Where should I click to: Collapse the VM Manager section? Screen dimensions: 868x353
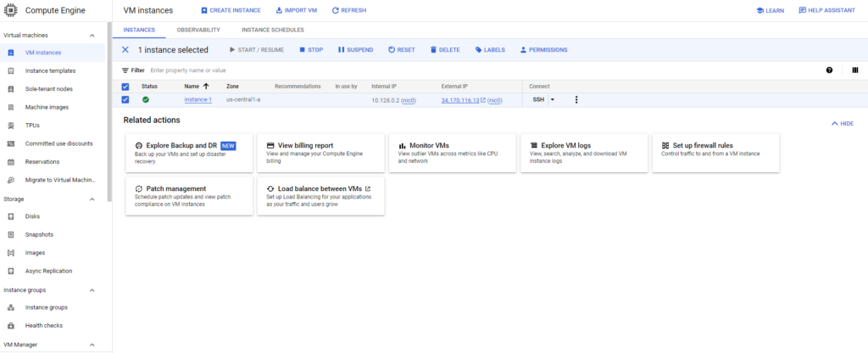pos(92,345)
